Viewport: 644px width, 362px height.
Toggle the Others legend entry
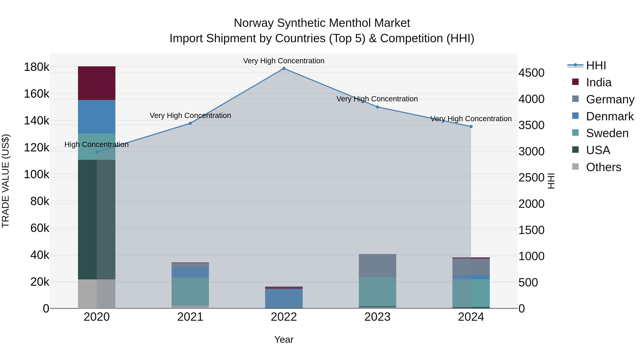click(596, 167)
